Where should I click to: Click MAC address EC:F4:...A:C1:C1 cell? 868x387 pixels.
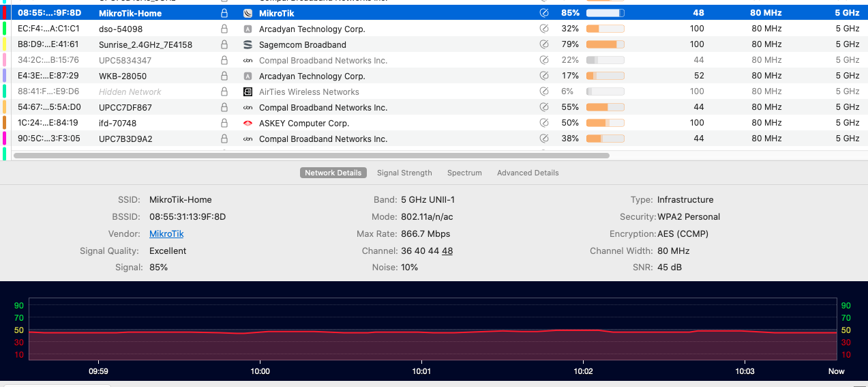[x=48, y=29]
